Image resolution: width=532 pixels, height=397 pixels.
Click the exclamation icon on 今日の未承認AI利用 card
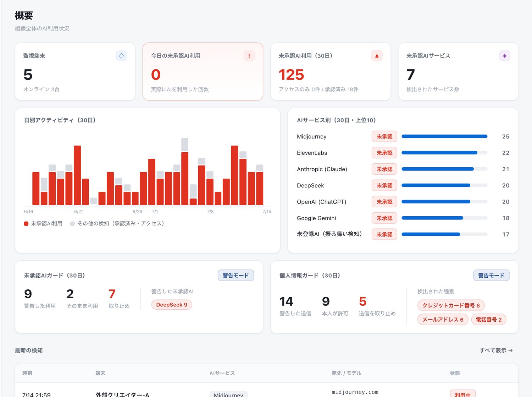coord(249,56)
